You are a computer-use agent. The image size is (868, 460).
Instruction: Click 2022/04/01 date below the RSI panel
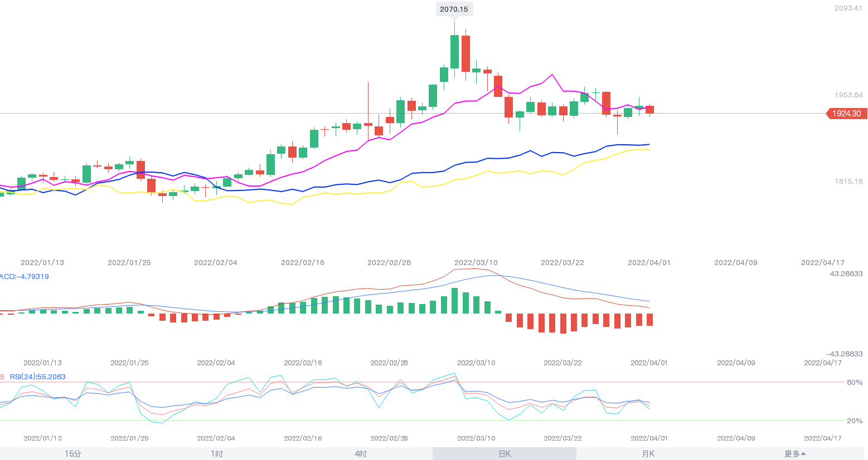pyautogui.click(x=649, y=438)
